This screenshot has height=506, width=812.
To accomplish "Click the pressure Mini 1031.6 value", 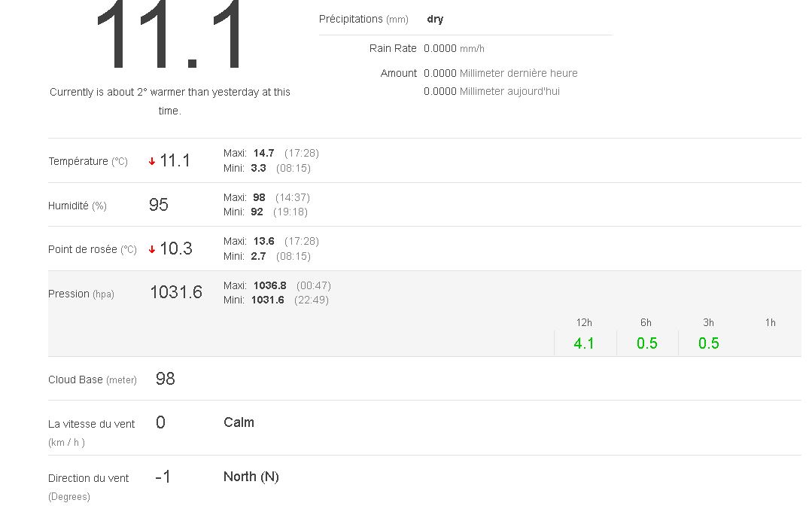I will point(269,300).
